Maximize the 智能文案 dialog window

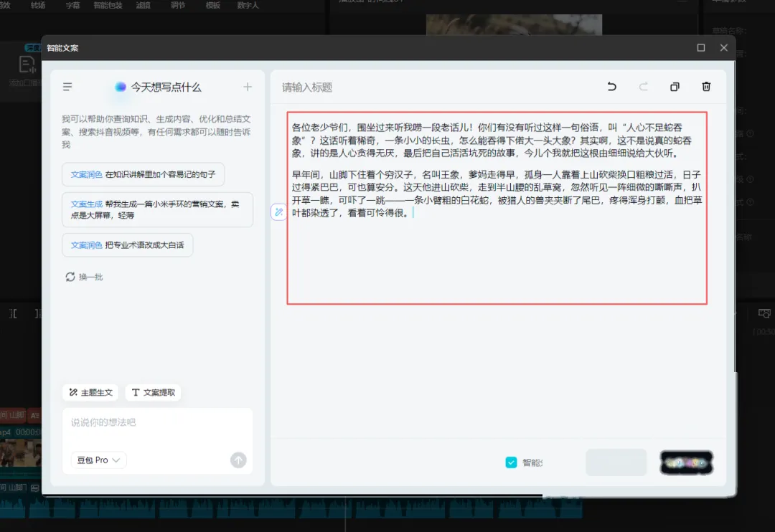[x=701, y=48]
